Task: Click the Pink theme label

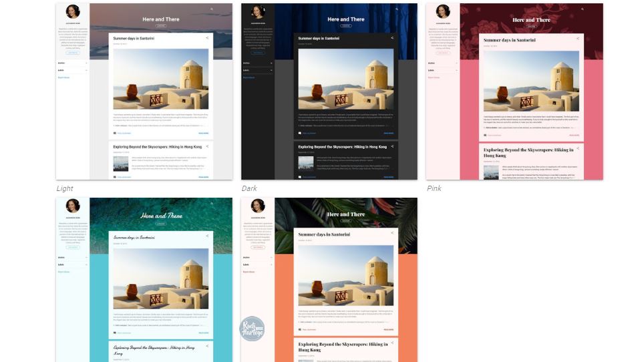Action: [434, 188]
